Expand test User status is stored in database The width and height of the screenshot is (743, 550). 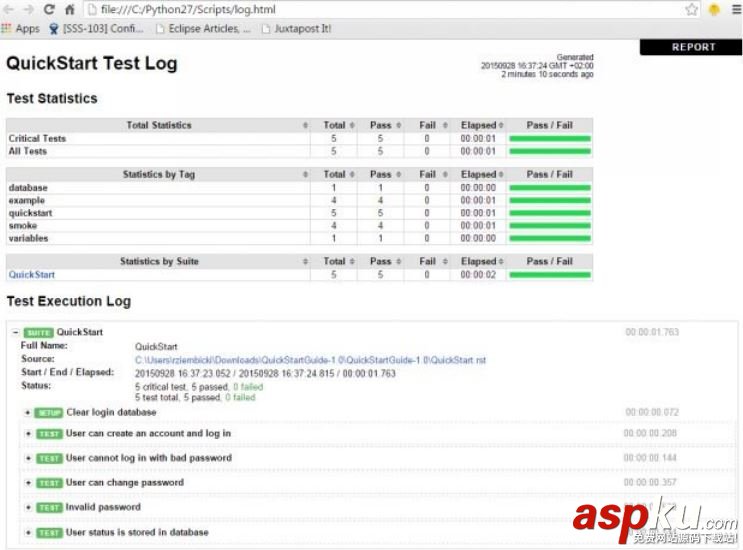(x=28, y=532)
